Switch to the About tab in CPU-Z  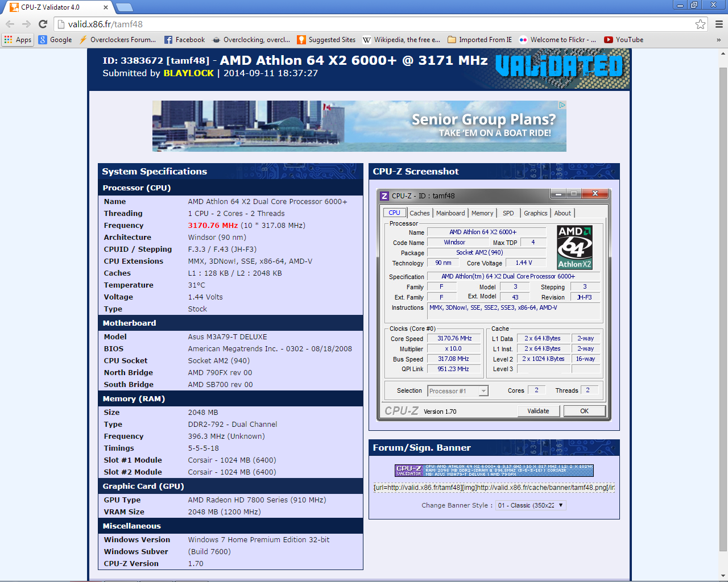click(562, 213)
